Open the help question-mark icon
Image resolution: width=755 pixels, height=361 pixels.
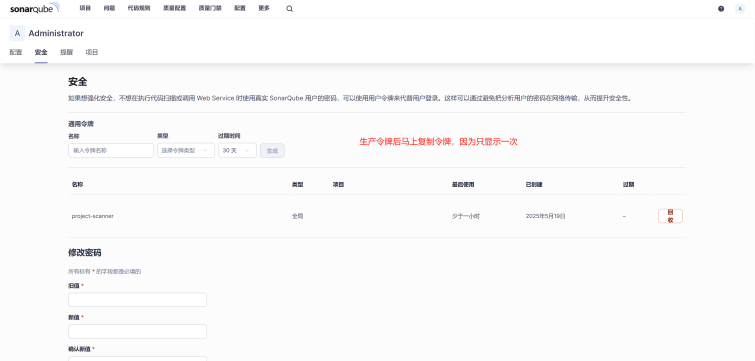tap(721, 9)
